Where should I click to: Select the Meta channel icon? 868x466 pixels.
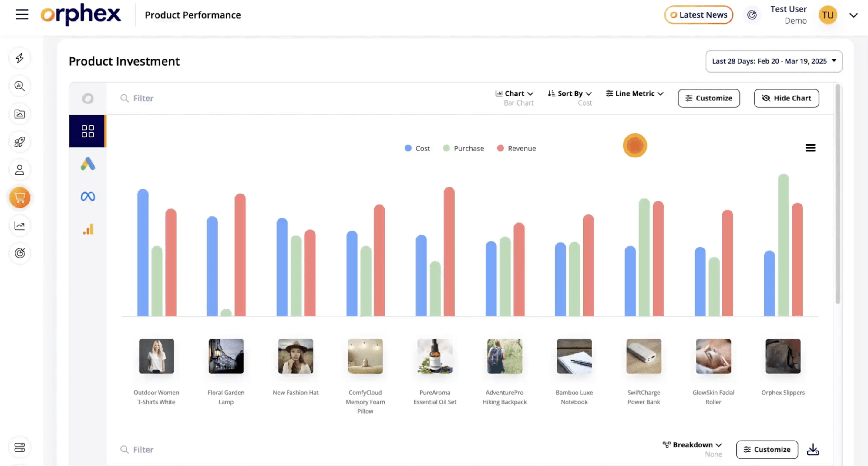click(88, 196)
